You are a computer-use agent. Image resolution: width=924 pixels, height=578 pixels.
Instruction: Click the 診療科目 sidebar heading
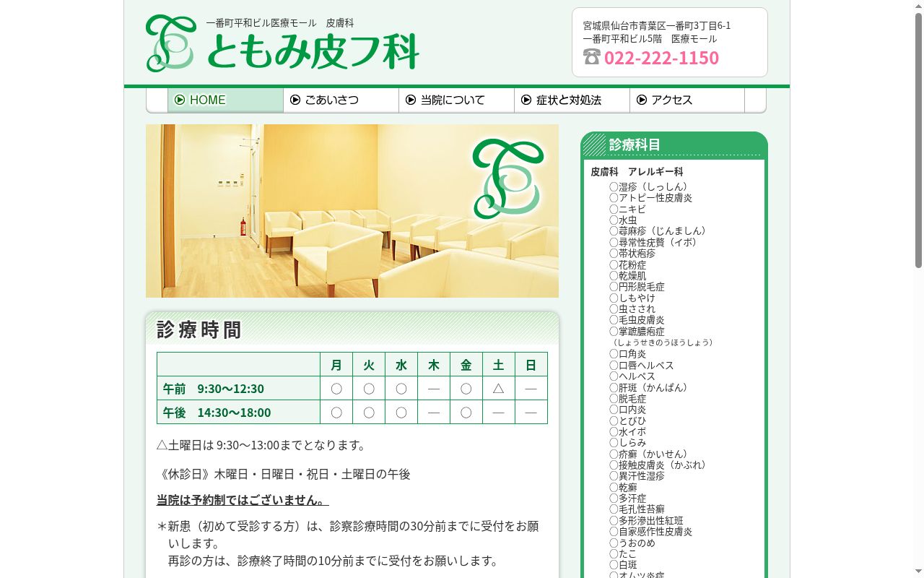635,144
